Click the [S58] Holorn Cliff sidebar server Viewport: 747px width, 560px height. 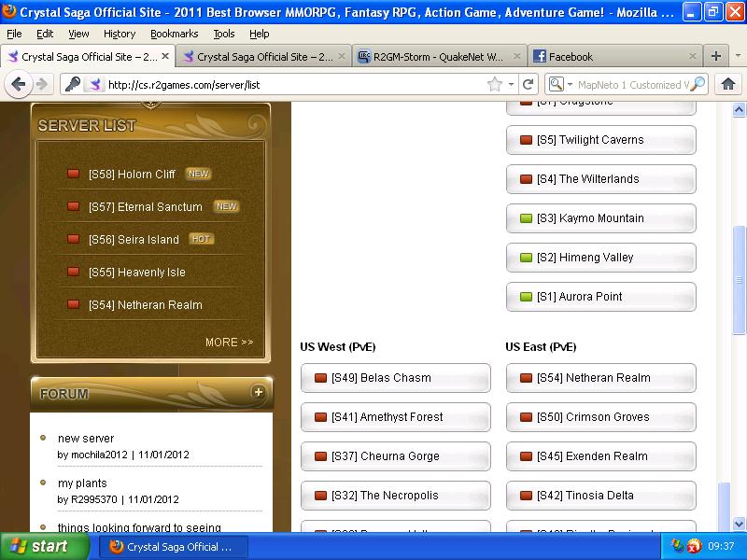click(132, 175)
